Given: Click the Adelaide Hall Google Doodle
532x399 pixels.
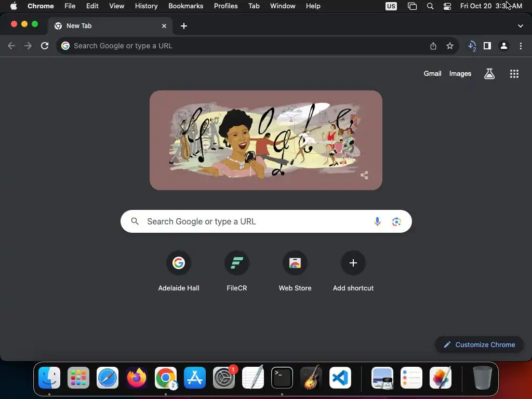Looking at the screenshot, I should point(266,140).
